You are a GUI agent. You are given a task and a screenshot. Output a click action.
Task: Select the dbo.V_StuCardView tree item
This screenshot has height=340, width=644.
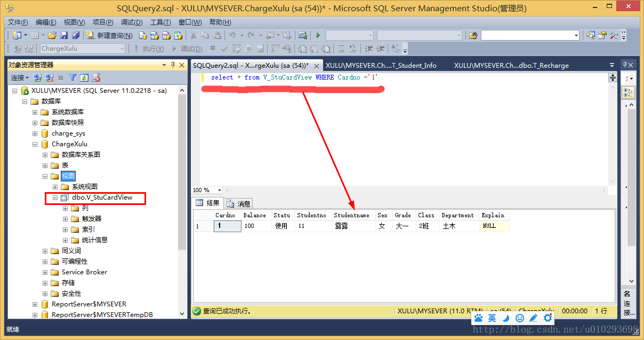point(102,197)
